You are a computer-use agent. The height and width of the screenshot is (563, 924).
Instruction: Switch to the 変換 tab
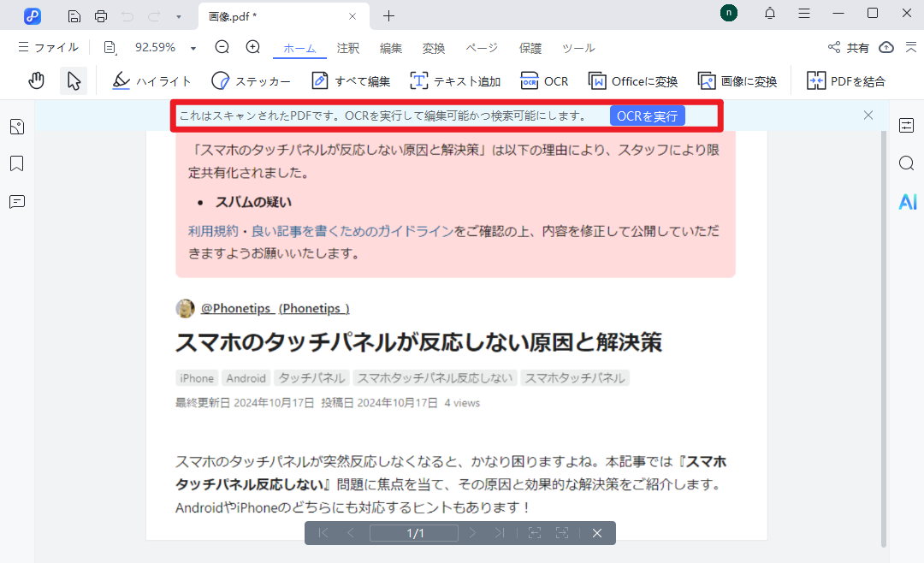click(x=434, y=48)
